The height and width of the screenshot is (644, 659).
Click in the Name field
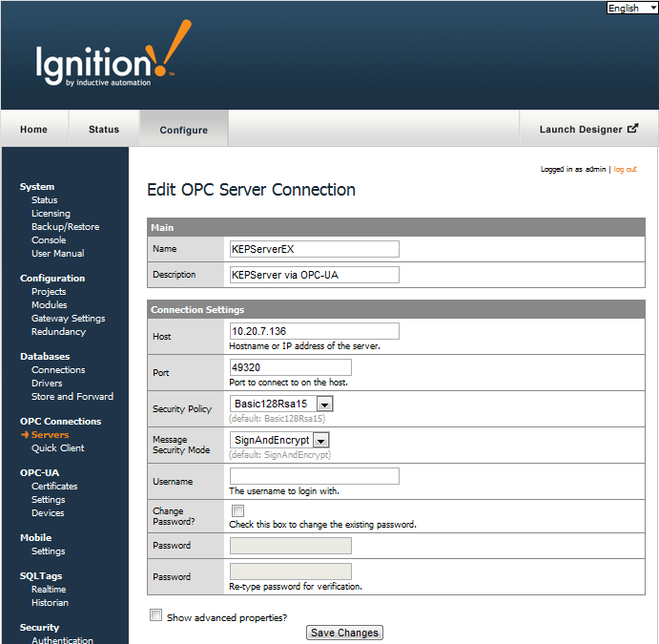click(315, 249)
